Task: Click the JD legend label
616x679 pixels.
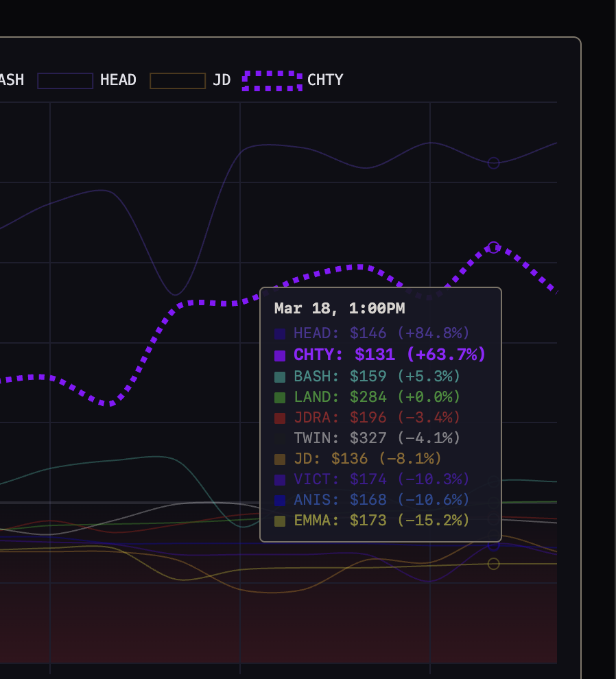Action: click(222, 80)
